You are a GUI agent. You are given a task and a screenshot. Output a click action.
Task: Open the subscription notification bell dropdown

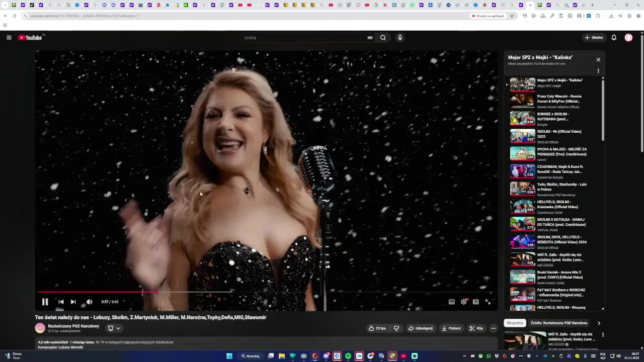pos(114,328)
